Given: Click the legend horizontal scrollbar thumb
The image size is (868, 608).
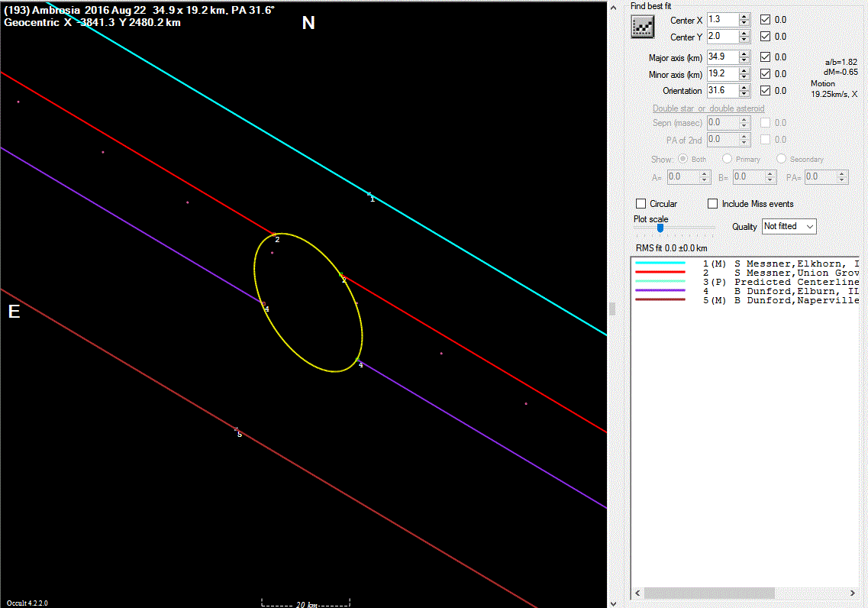Looking at the screenshot, I should coord(709,593).
